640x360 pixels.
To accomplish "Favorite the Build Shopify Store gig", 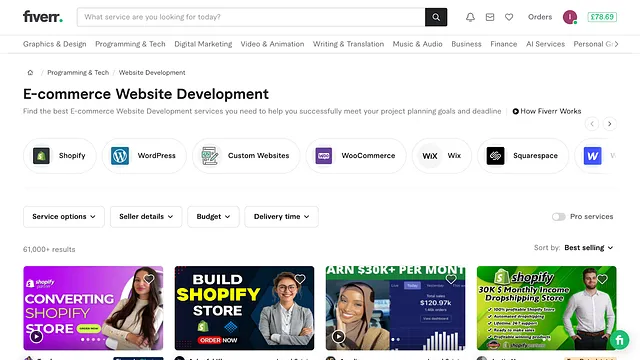I will click(300, 279).
